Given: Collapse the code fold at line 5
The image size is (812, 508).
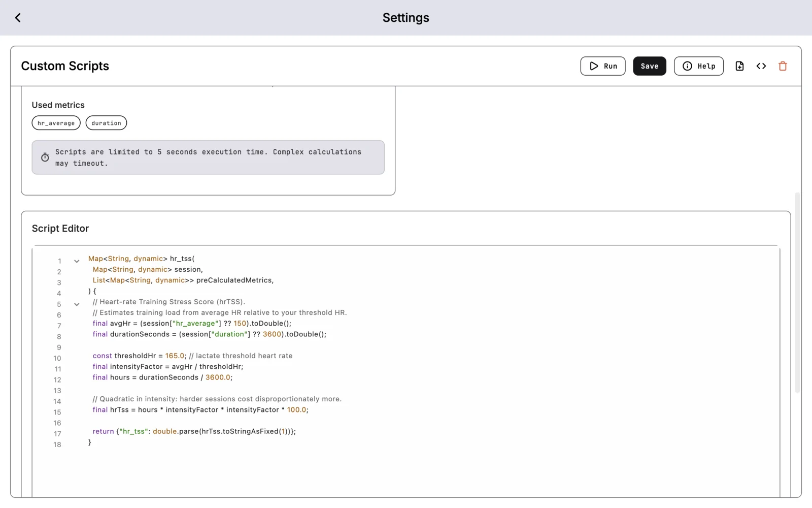Looking at the screenshot, I should click(x=77, y=304).
